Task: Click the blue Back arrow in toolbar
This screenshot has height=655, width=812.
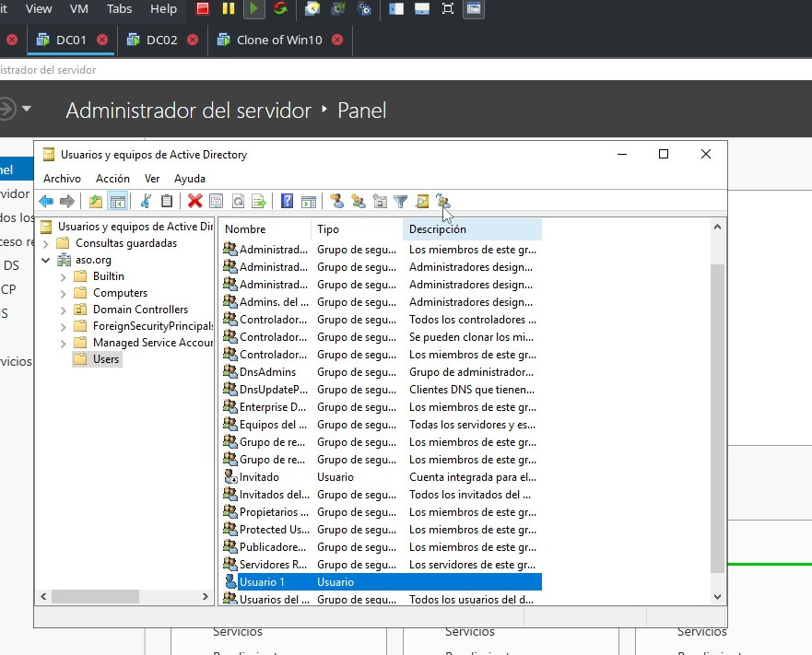Action: [45, 202]
